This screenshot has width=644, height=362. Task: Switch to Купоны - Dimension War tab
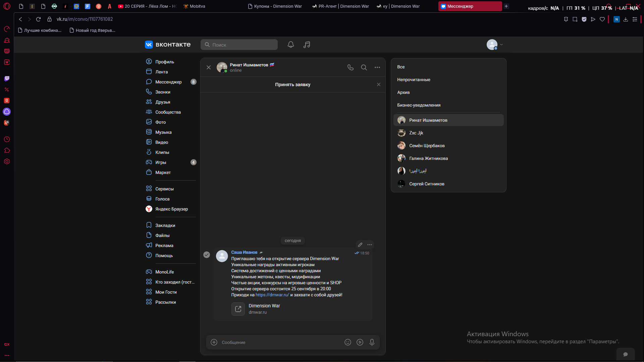click(x=275, y=6)
